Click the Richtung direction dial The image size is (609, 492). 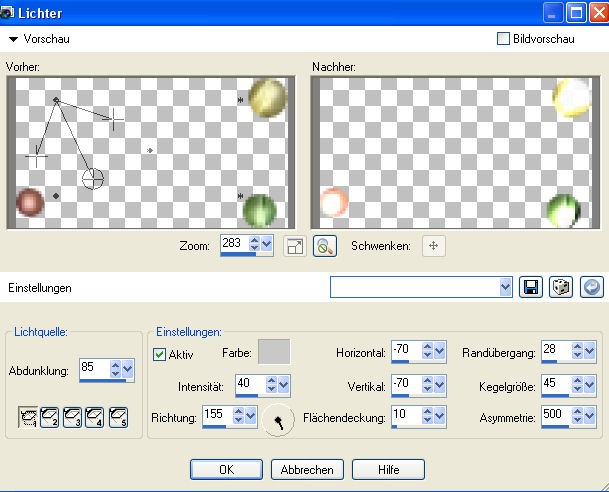click(x=280, y=421)
